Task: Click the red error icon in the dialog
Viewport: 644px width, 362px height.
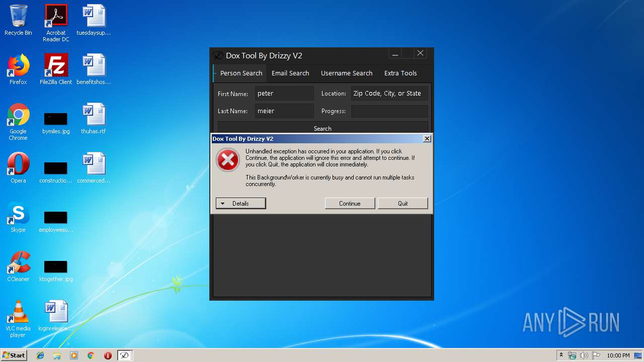Action: 227,160
